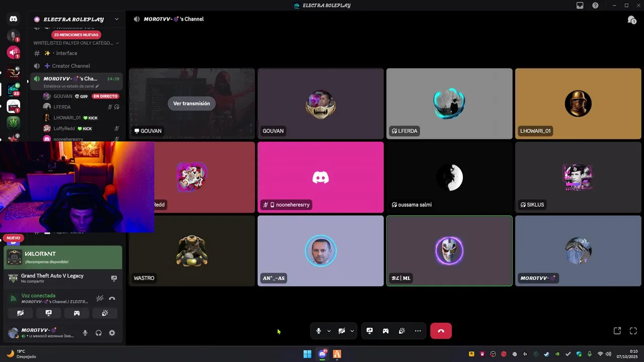The width and height of the screenshot is (644, 362).
Task: Open microphone options arrow in call bar
Action: 329,331
